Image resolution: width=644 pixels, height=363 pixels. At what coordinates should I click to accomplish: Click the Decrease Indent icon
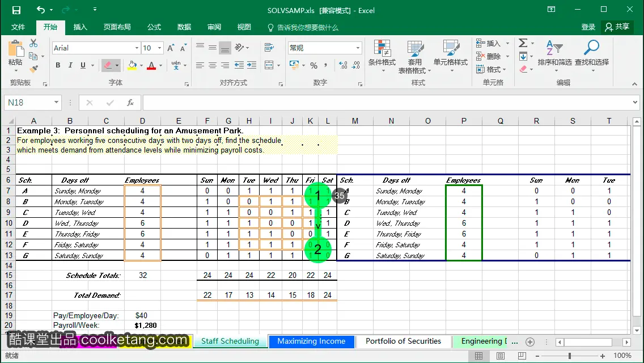[x=239, y=65]
